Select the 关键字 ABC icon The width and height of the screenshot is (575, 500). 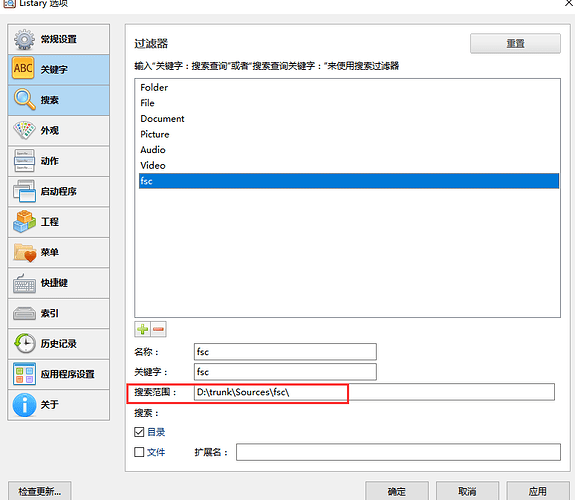(23, 68)
